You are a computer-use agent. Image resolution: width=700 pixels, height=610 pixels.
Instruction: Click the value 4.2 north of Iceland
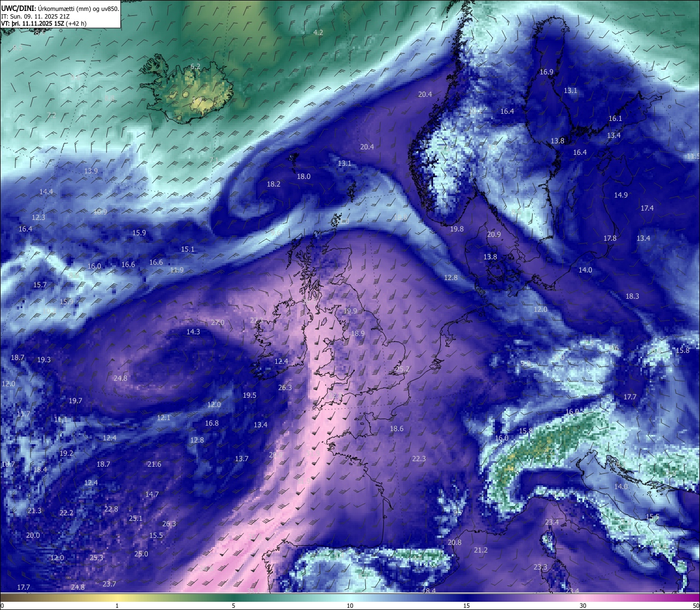pos(318,33)
